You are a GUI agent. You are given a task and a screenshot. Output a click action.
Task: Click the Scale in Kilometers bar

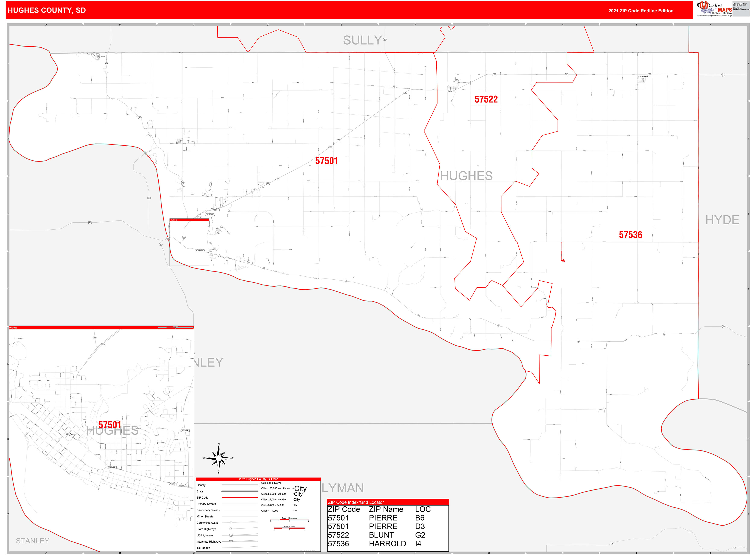[x=289, y=520]
